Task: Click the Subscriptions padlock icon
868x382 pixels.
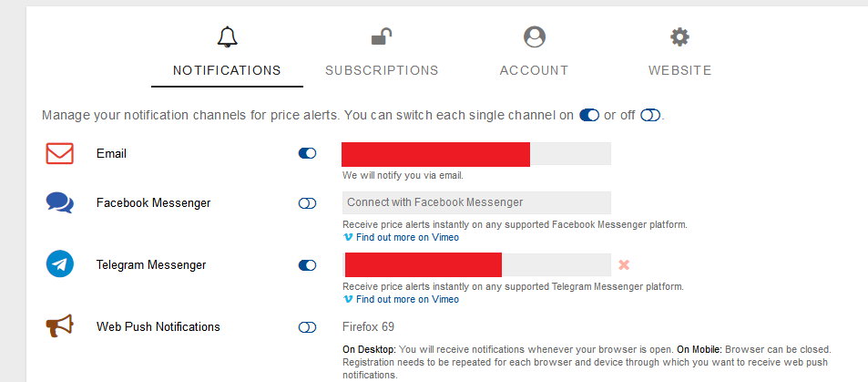Action: coord(382,37)
